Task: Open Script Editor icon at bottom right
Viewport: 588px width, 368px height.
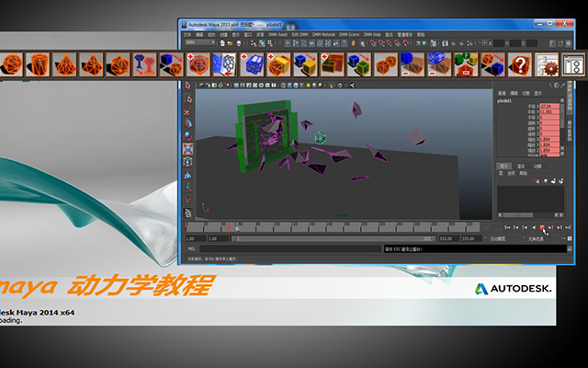Action: coord(570,248)
